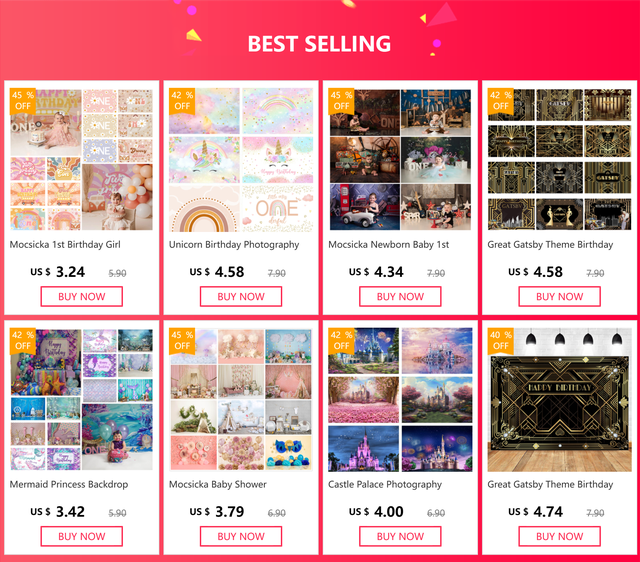
Task: Click BUY NOW under Mocsicka Baby Shower
Action: (241, 536)
